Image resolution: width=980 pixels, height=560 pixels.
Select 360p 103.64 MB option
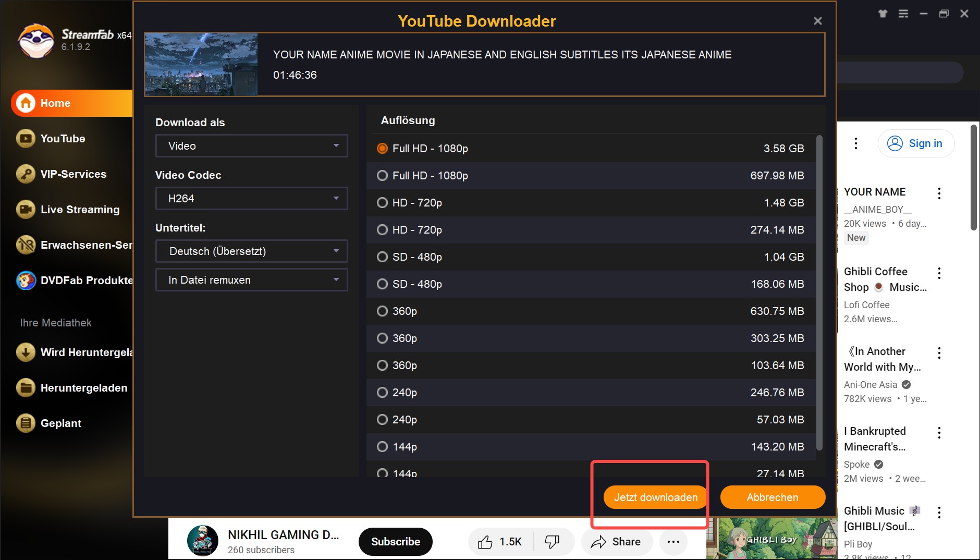pos(591,366)
